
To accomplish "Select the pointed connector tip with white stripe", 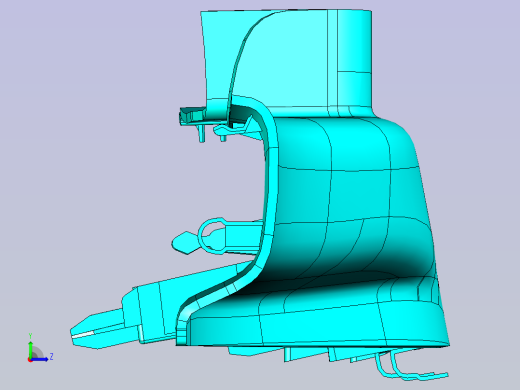I will pyautogui.click(x=98, y=329).
